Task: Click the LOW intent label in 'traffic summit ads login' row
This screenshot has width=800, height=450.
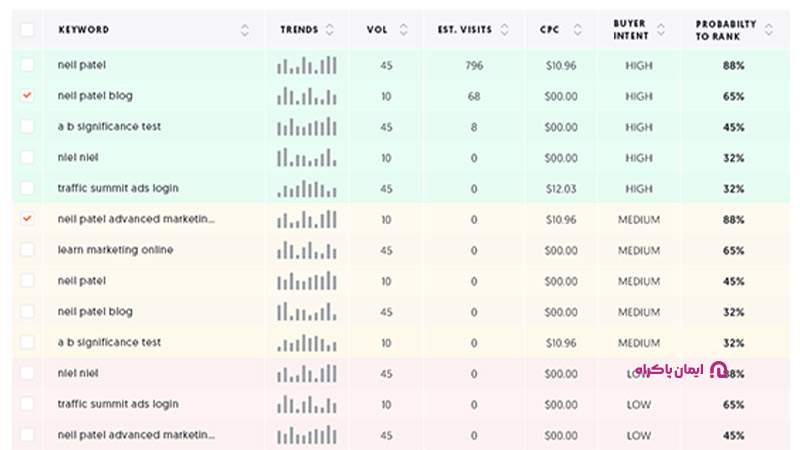Action: click(x=639, y=405)
